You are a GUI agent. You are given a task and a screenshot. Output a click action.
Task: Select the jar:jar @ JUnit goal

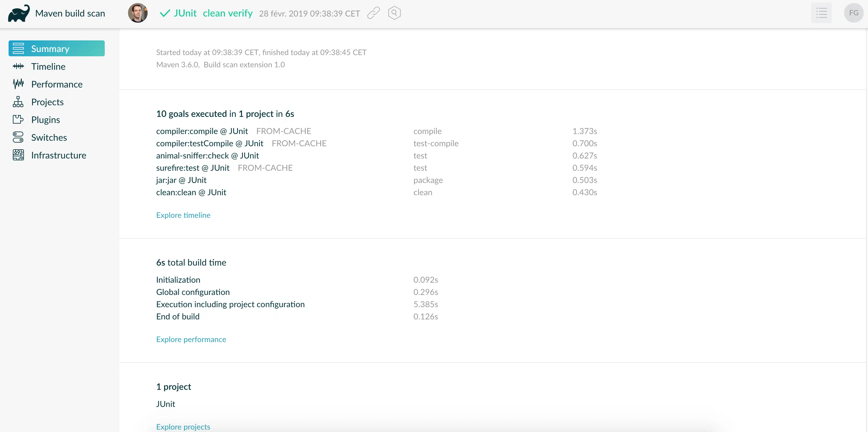(x=181, y=180)
